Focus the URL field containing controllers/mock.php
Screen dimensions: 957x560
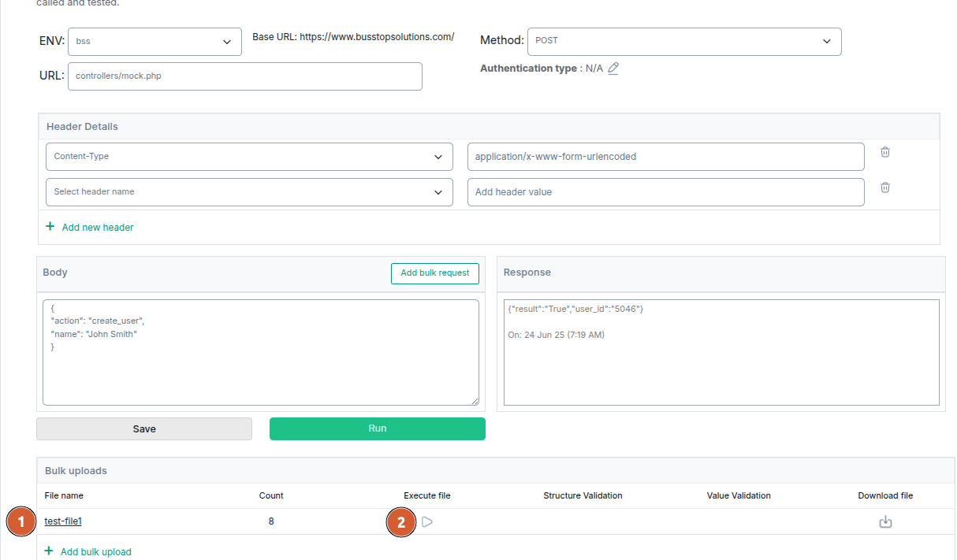tap(244, 76)
